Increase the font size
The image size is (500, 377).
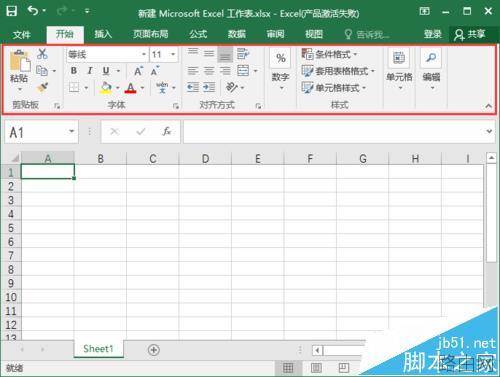coord(138,71)
